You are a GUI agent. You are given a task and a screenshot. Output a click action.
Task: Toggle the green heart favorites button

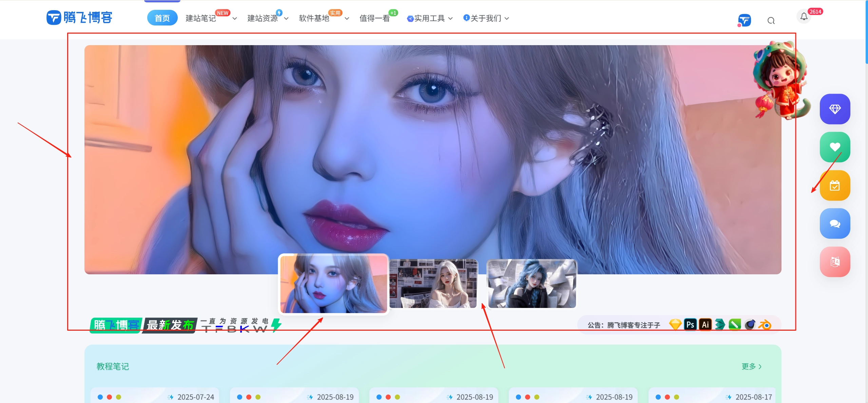tap(835, 147)
